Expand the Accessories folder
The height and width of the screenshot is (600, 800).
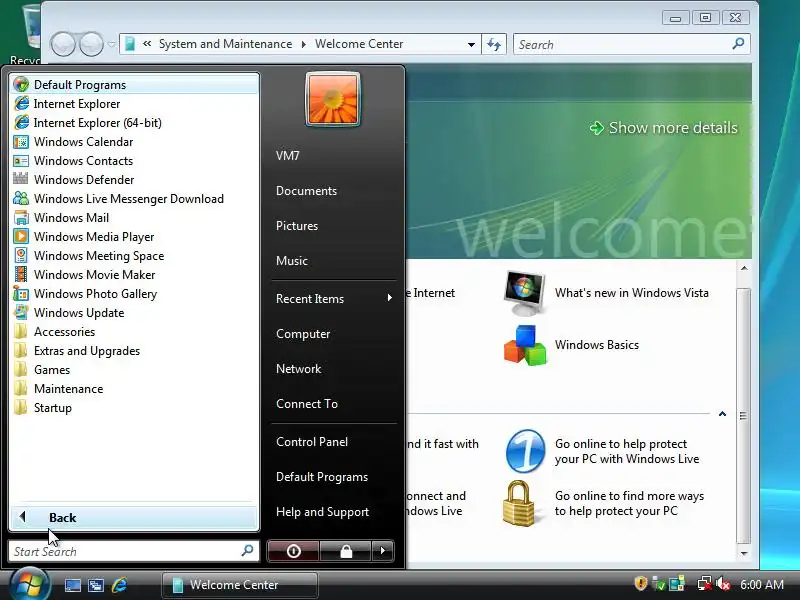click(135, 332)
